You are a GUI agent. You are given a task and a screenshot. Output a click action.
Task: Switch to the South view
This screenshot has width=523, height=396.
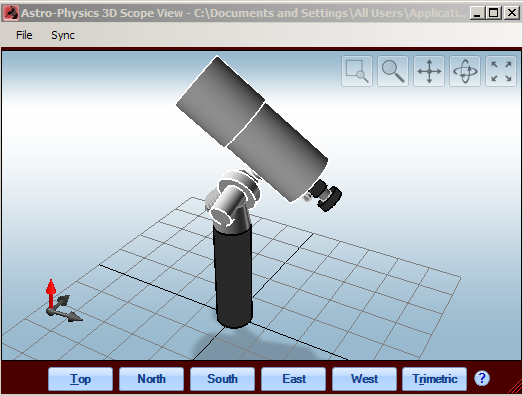(x=222, y=379)
